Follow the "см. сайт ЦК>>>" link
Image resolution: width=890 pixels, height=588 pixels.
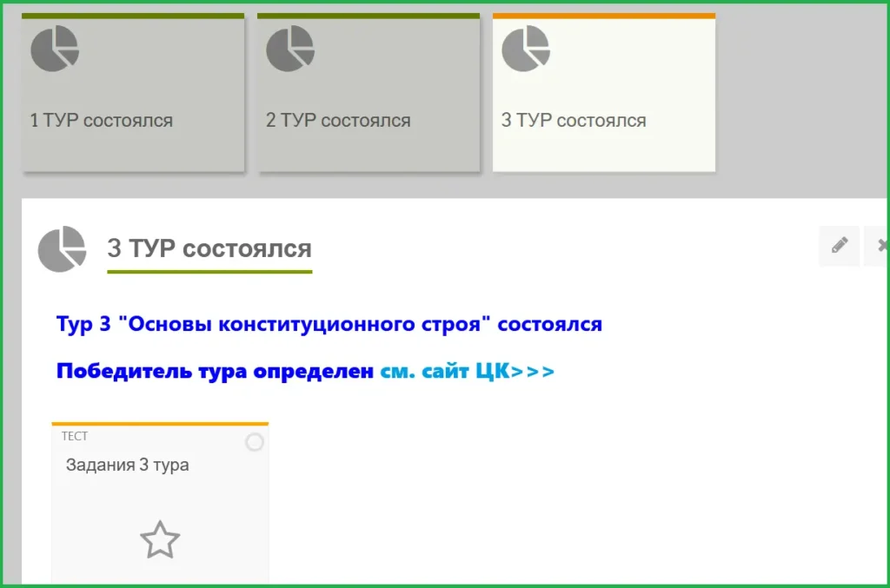tap(467, 372)
